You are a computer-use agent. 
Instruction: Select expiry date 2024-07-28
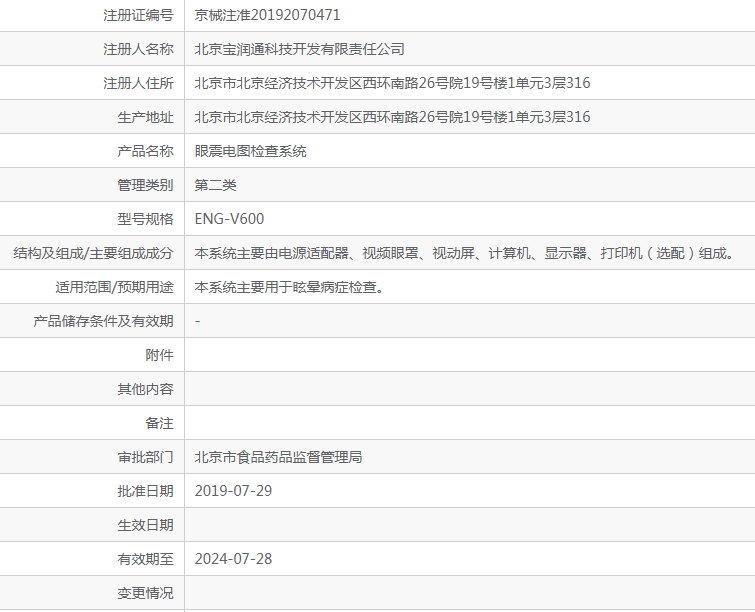pos(234,559)
